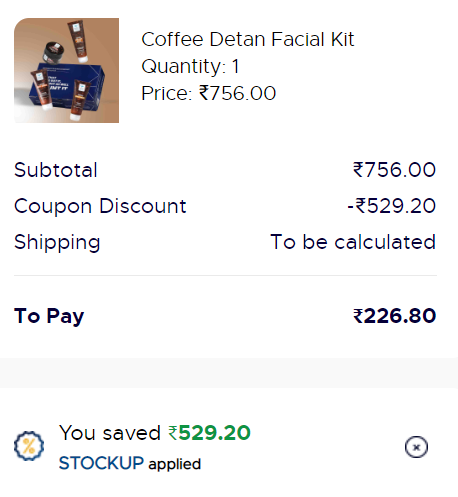The image size is (458, 497).
Task: Click the percent discount badge icon
Action: 29,446
